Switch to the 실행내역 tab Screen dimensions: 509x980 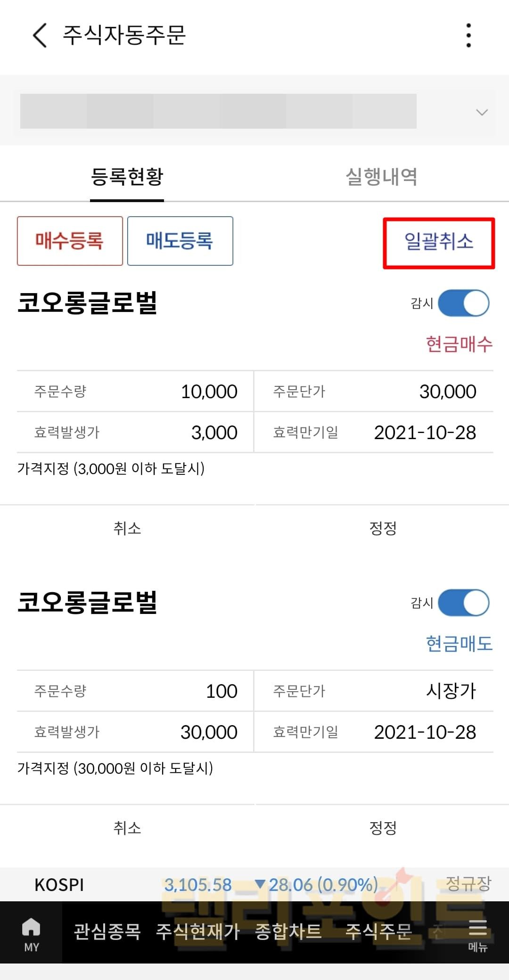pyautogui.click(x=381, y=177)
